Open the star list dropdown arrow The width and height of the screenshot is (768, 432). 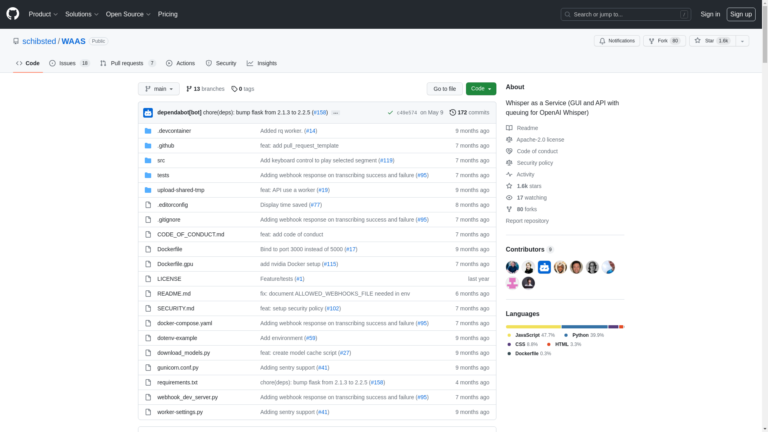[x=742, y=41]
